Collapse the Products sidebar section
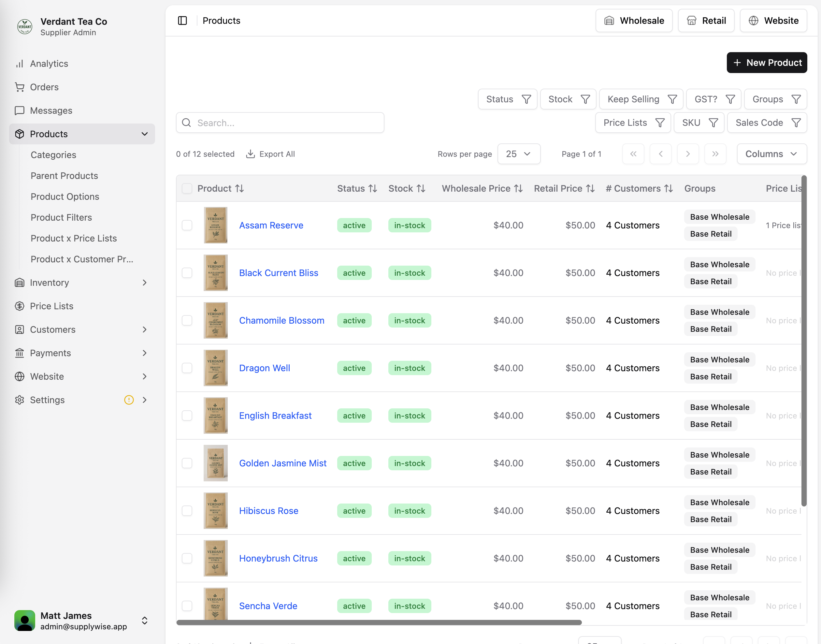 pyautogui.click(x=145, y=134)
